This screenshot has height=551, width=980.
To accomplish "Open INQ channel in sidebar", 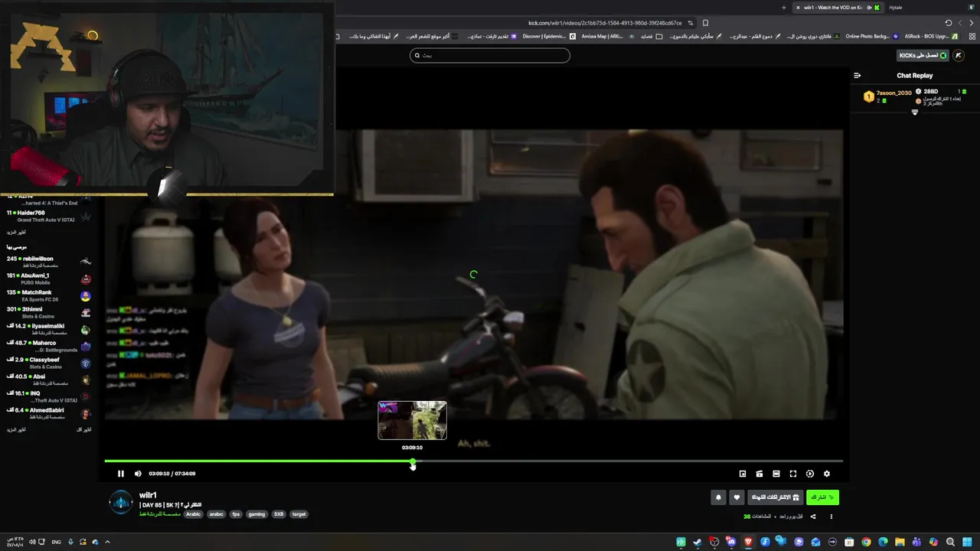I will pos(49,396).
